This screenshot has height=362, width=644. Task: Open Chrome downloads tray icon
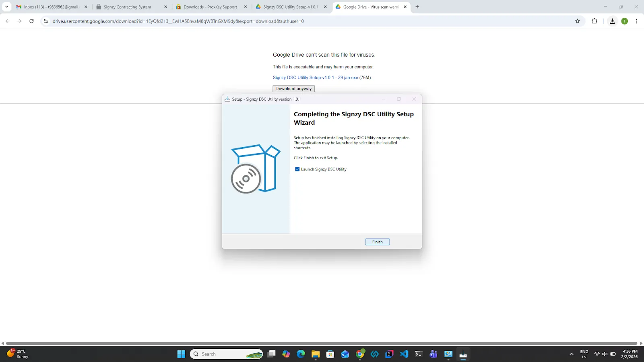coord(612,21)
